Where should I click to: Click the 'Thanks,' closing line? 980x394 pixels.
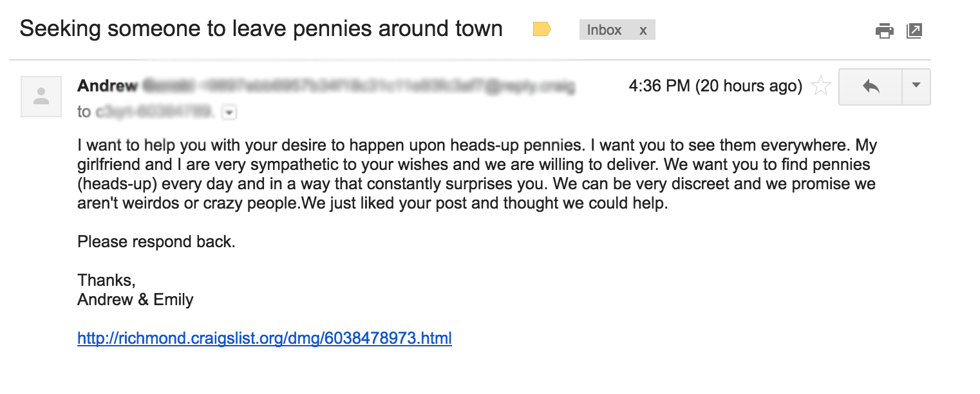click(106, 281)
